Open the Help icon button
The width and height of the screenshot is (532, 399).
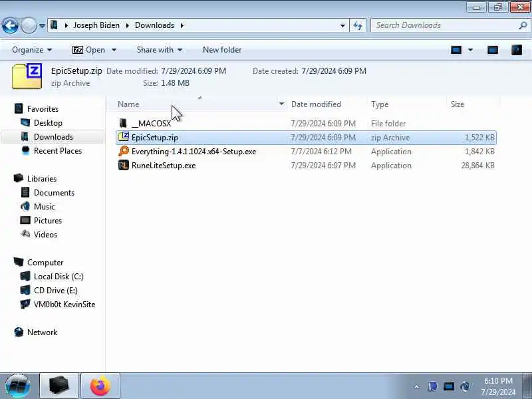[x=517, y=51]
